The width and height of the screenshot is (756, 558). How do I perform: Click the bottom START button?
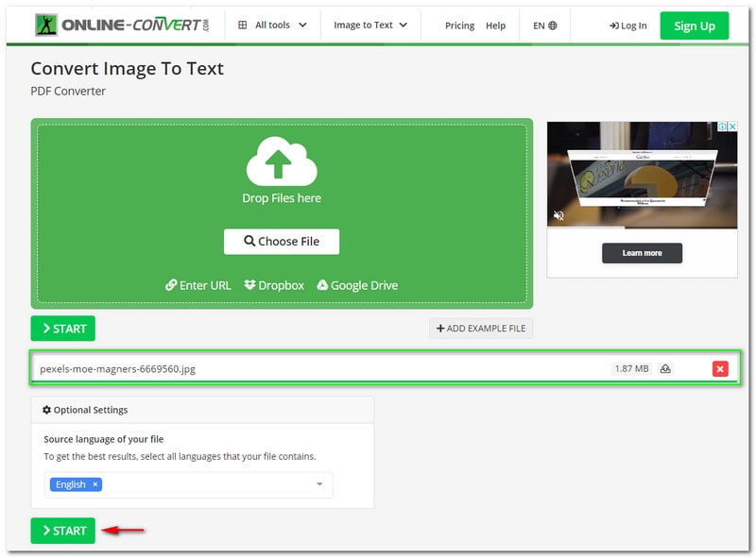pos(63,531)
